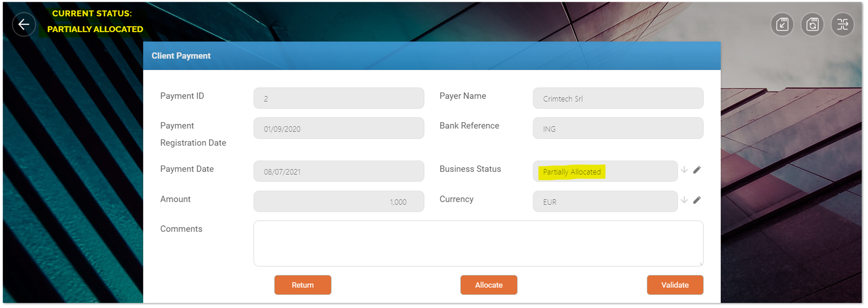The image size is (868, 308).
Task: Click the Payment Date field
Action: click(x=339, y=171)
